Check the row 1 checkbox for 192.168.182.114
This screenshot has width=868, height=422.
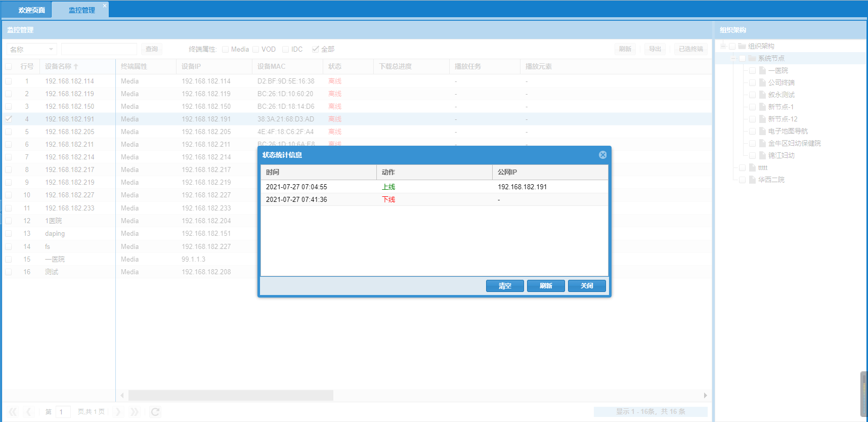9,81
